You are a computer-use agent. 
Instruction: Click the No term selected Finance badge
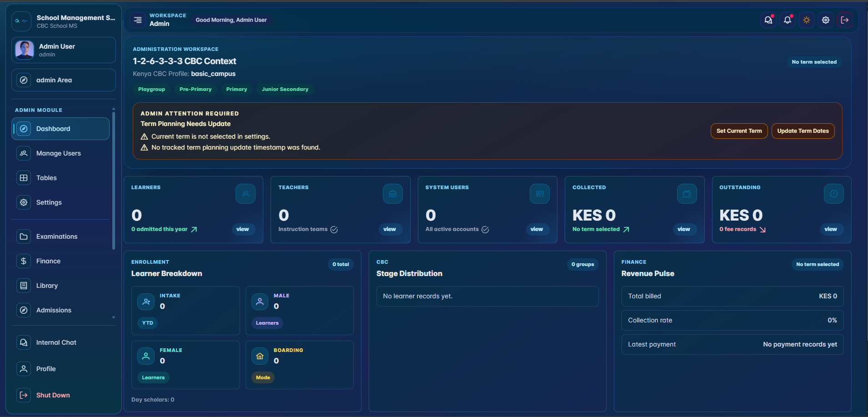818,264
